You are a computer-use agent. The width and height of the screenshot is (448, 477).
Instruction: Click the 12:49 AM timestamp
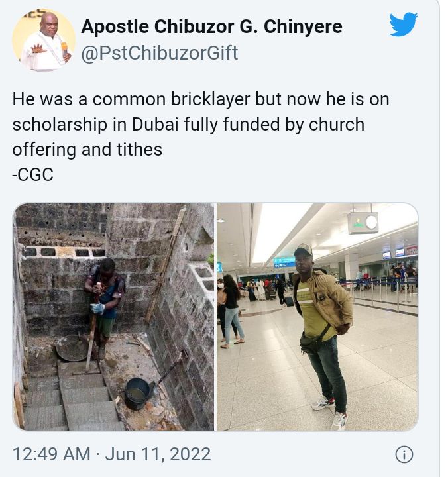click(52, 454)
